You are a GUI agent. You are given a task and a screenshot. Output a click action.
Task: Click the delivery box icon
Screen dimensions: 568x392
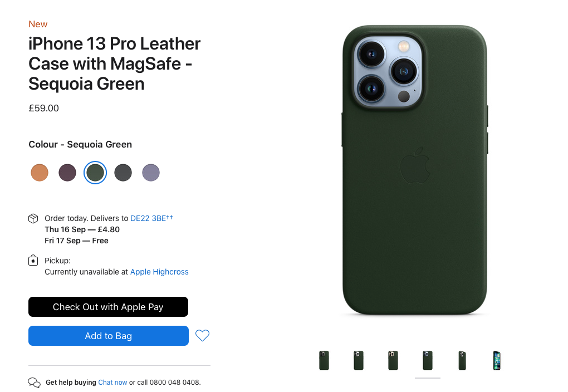[33, 218]
